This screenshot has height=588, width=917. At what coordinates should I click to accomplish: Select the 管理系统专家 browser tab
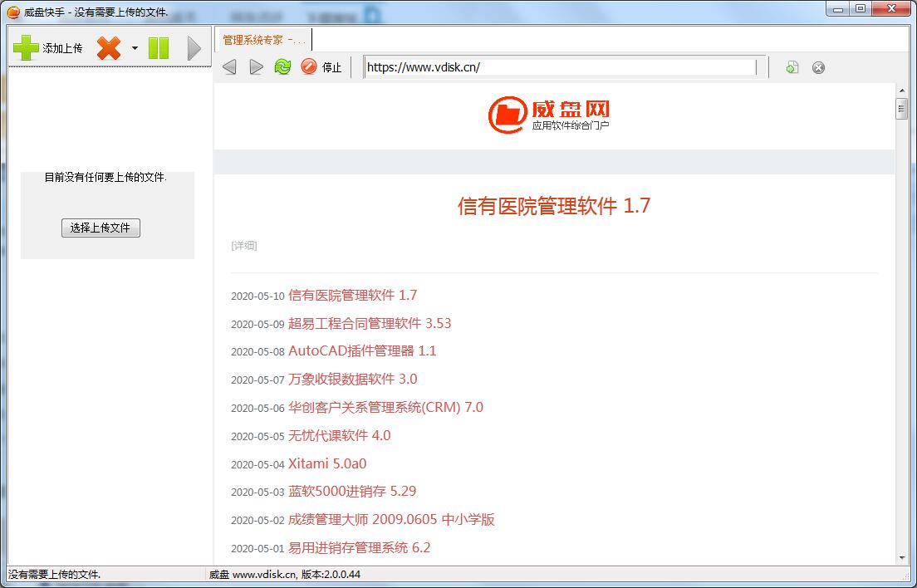click(x=263, y=40)
